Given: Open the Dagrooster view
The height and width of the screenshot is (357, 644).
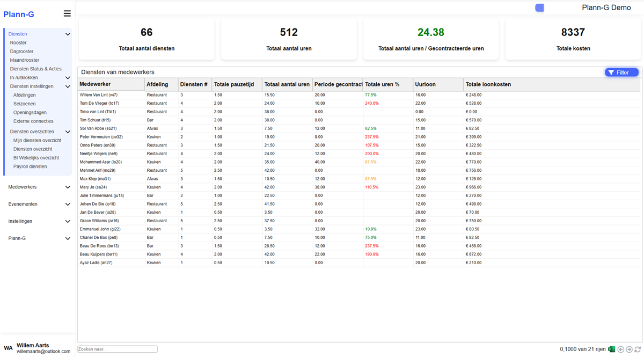Looking at the screenshot, I should coord(22,51).
